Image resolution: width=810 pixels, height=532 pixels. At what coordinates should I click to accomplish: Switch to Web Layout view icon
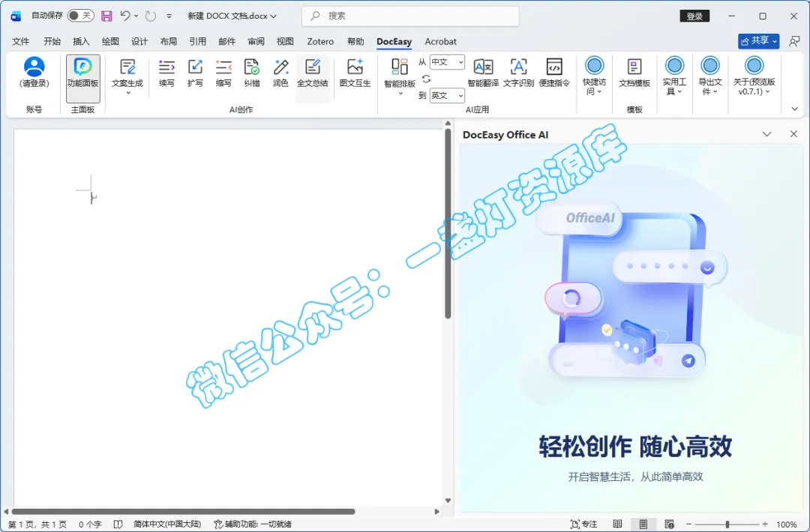[x=670, y=525]
